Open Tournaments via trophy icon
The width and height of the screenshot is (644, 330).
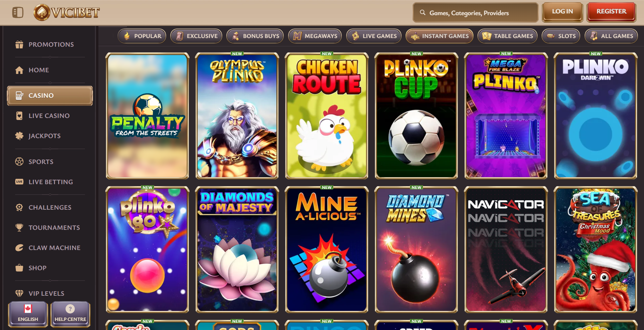pos(19,228)
